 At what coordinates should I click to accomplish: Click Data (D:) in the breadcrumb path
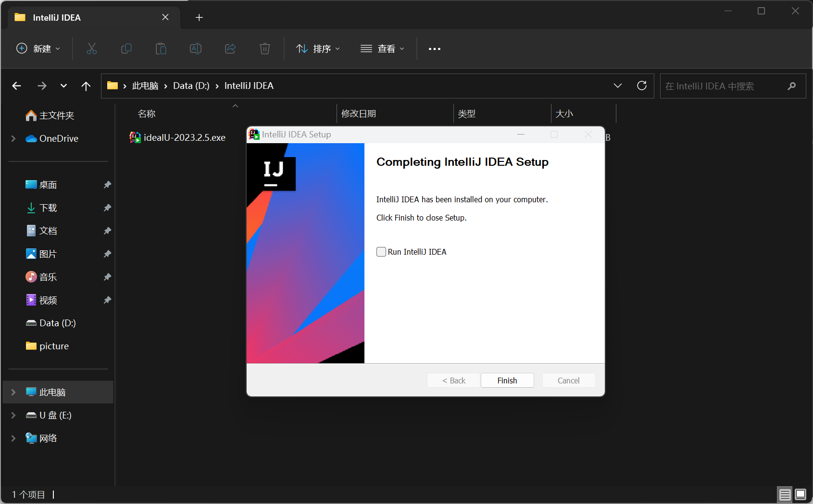(x=191, y=86)
